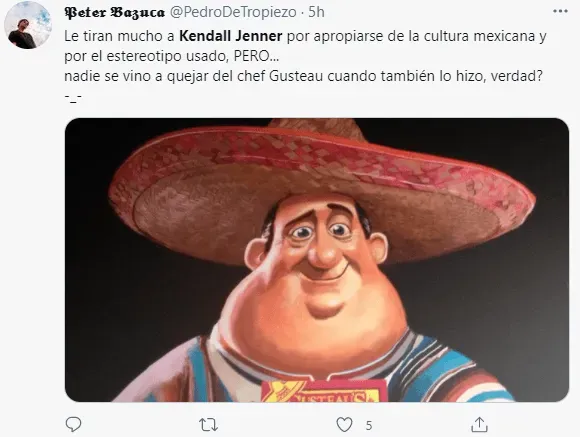Open Peter Bazuca's profile avatar

[x=28, y=25]
